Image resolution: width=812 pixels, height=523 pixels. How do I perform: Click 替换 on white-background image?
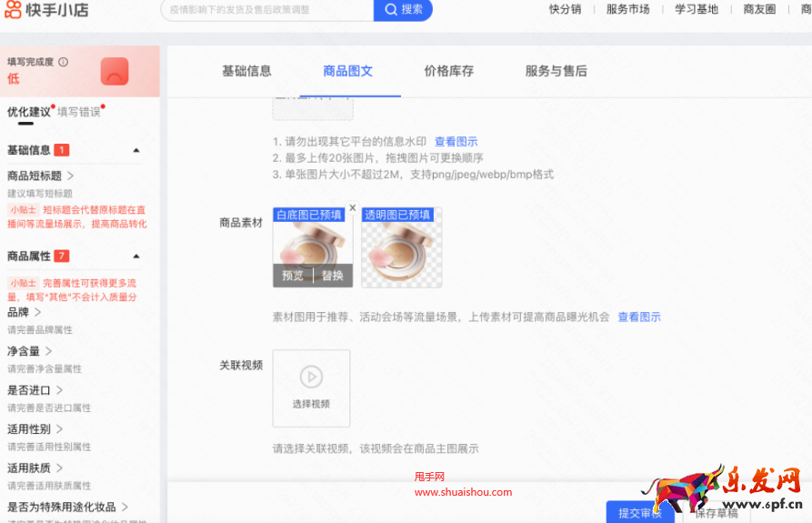pos(333,276)
